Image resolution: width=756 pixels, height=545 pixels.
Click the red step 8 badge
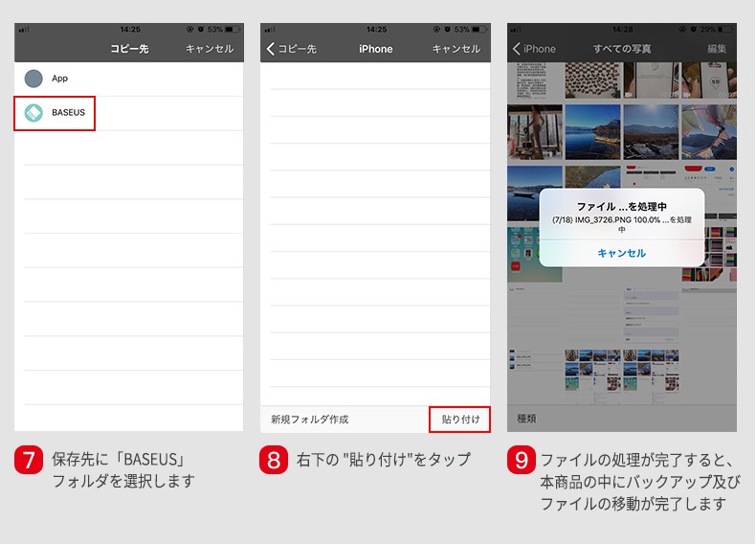pyautogui.click(x=274, y=461)
